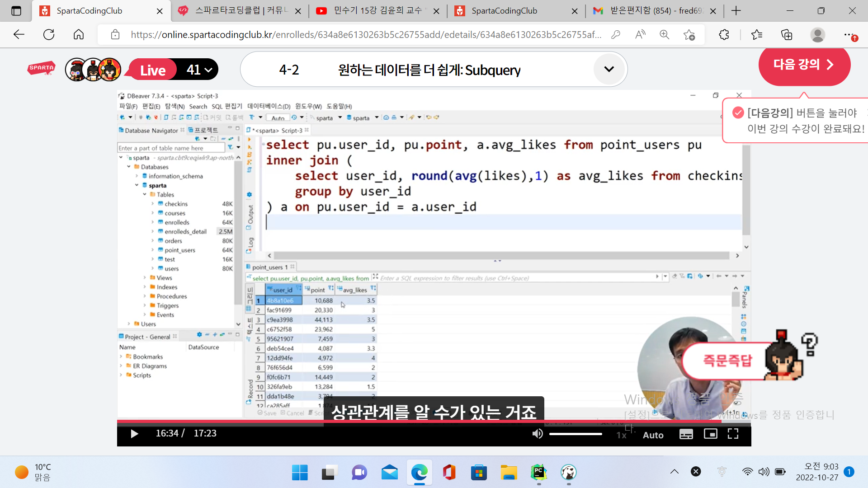This screenshot has height=488, width=868.
Task: Click the Sparta logo
Action: pos(41,68)
